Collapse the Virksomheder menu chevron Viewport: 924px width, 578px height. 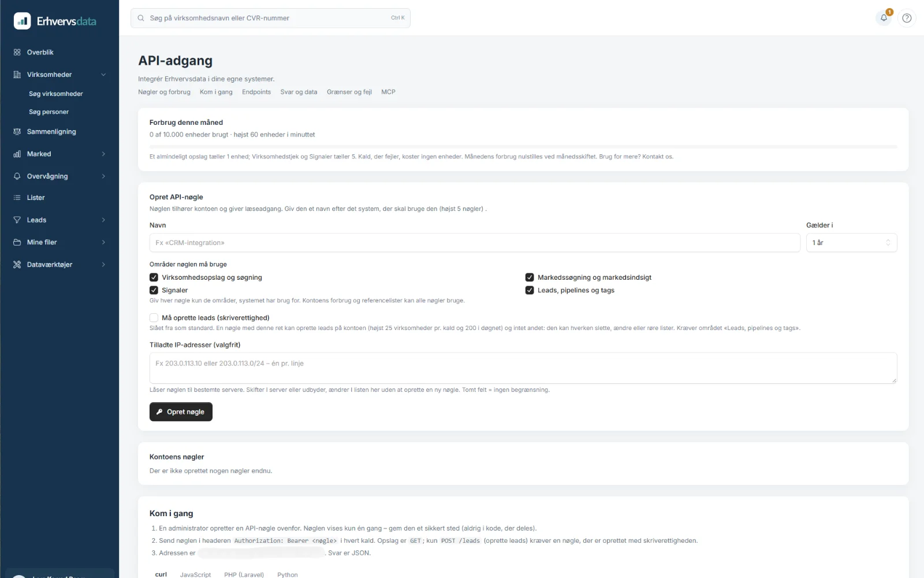pos(103,75)
